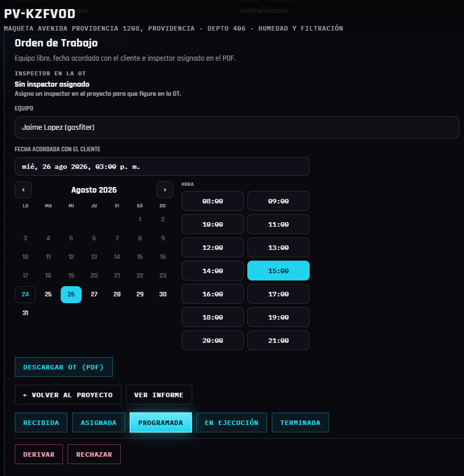Viewport: 464px width, 476px height.
Task: Set status to Recibida
Action: point(41,423)
